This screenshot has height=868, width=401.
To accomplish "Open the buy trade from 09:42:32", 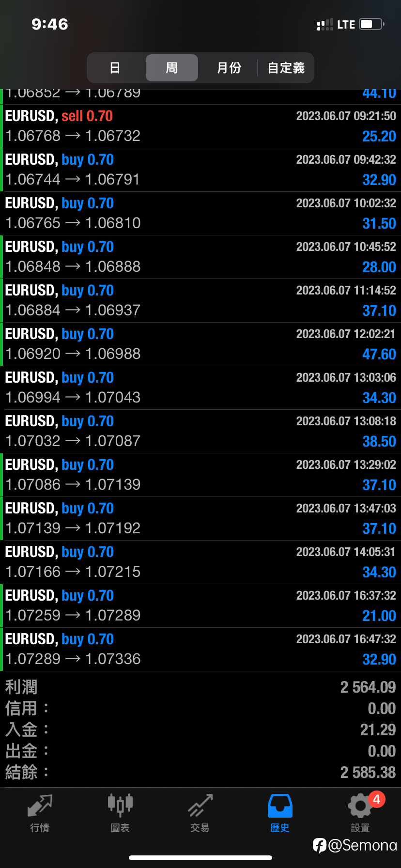I will coord(200,170).
